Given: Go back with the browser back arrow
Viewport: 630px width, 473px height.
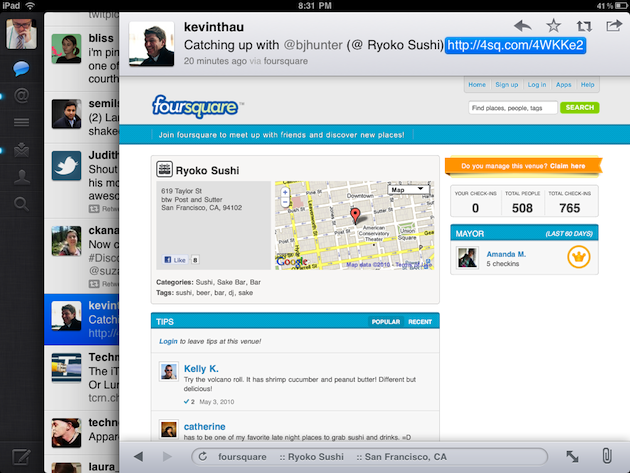Looking at the screenshot, I should click(x=138, y=456).
